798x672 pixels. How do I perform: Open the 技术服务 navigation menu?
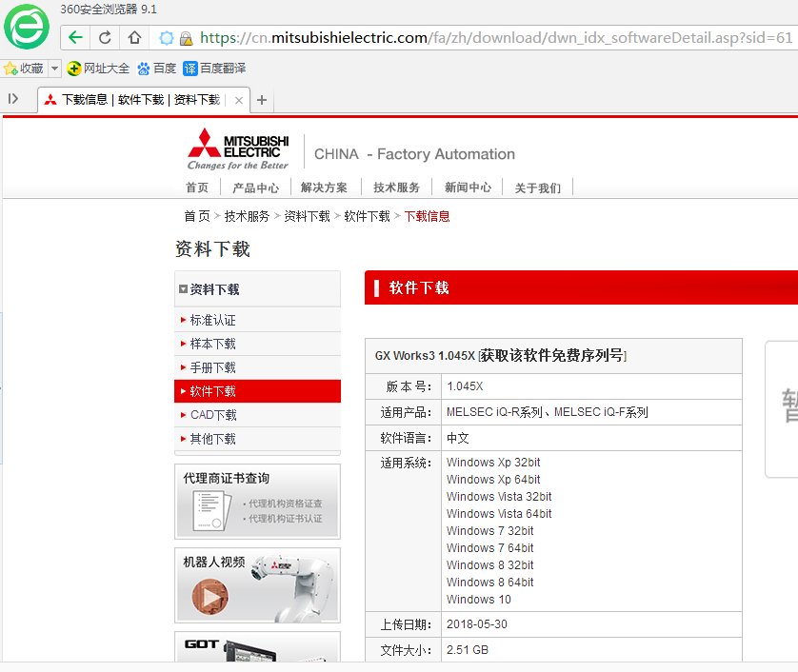pos(396,188)
